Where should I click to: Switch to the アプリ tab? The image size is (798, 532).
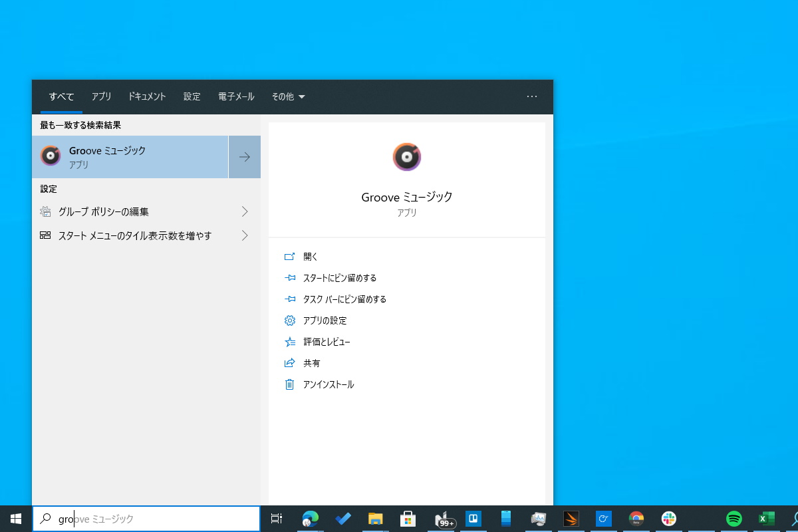(x=101, y=96)
